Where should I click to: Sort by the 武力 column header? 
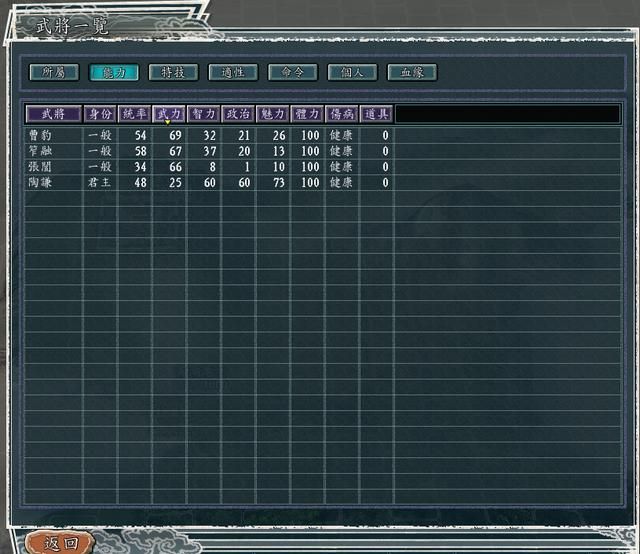(x=169, y=114)
